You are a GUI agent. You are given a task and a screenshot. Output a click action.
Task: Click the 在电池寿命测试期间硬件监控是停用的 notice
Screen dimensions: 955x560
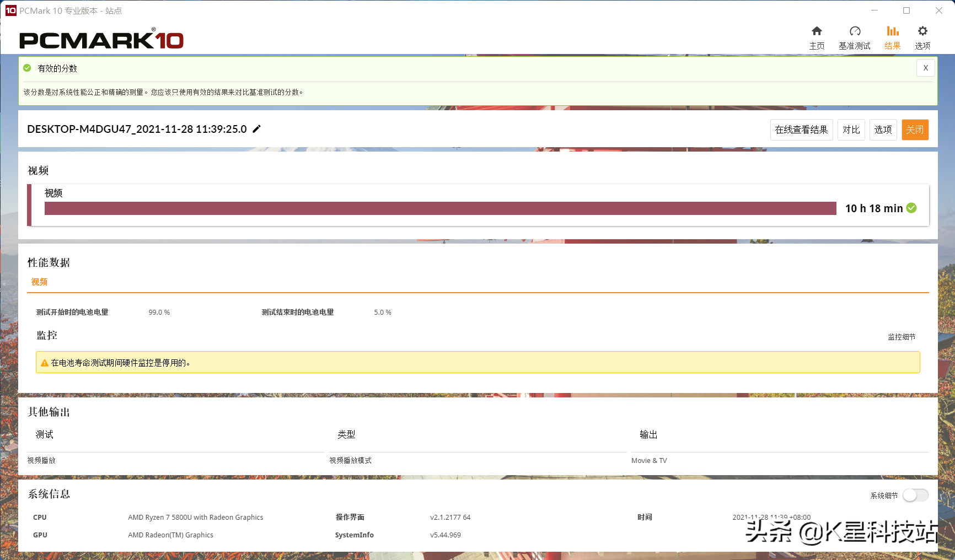pyautogui.click(x=477, y=362)
